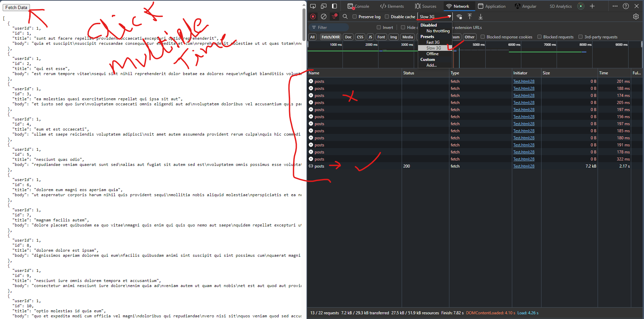Open Test.html:28 initiator on 2.17 s row
The height and width of the screenshot is (319, 644).
[x=524, y=166]
